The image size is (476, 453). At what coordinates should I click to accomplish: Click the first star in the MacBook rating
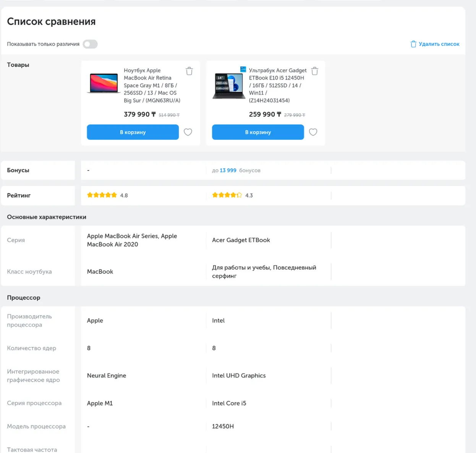click(90, 195)
